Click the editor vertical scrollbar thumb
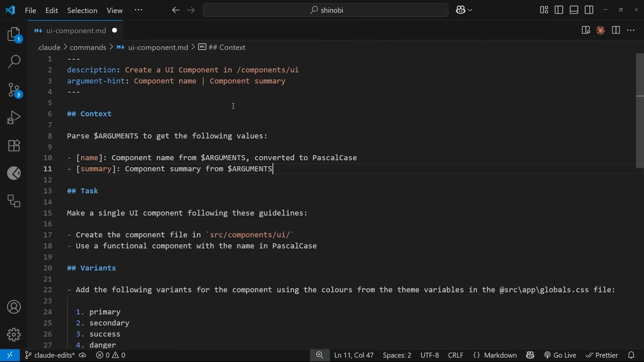This screenshot has width=644, height=362. click(640, 111)
